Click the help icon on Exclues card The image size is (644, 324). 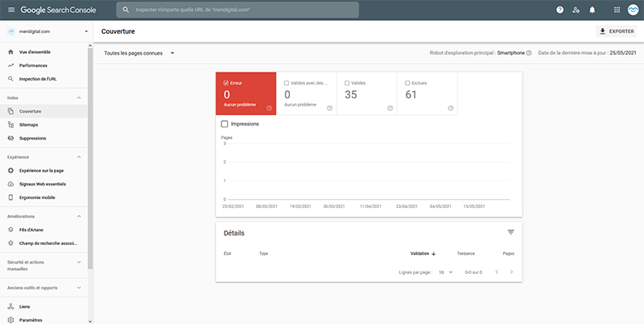(x=450, y=108)
